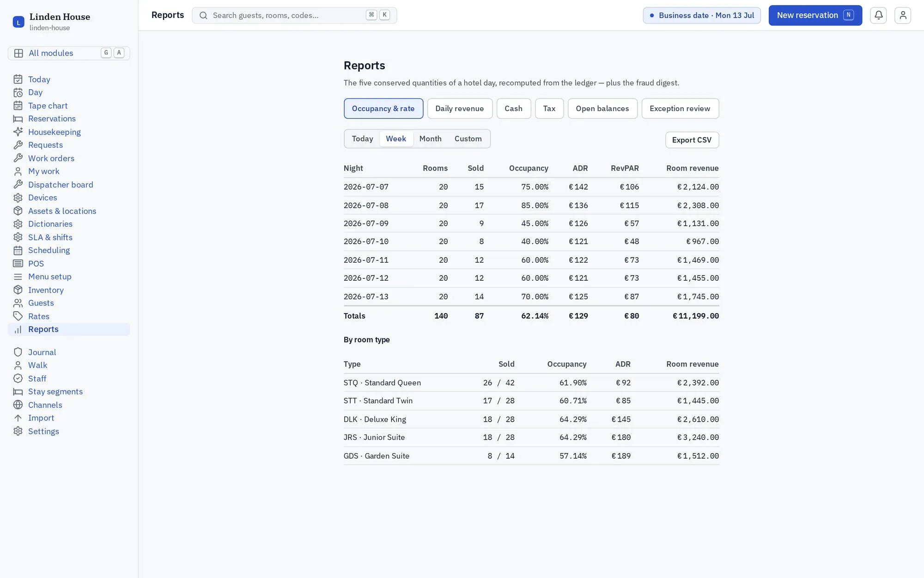Click the Business date indicator
The height and width of the screenshot is (578, 924).
pos(702,15)
